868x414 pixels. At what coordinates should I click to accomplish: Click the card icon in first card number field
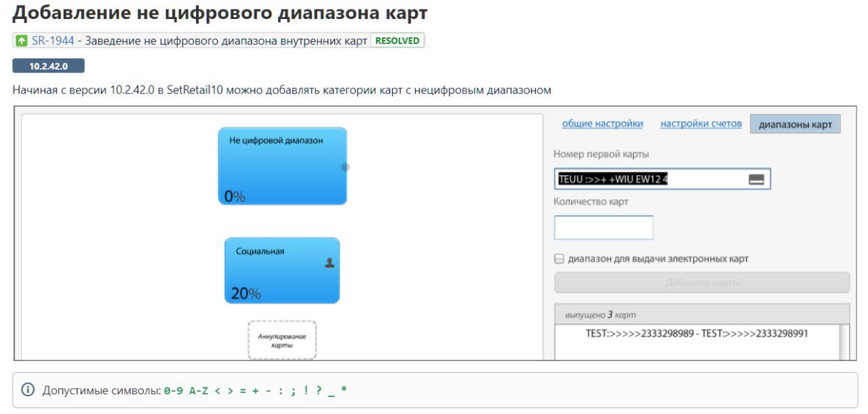[x=756, y=179]
